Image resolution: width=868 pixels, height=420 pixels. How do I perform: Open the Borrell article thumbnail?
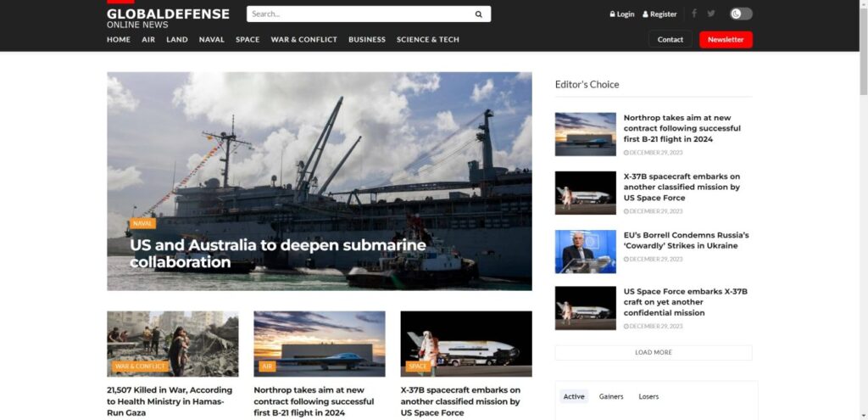tap(585, 251)
